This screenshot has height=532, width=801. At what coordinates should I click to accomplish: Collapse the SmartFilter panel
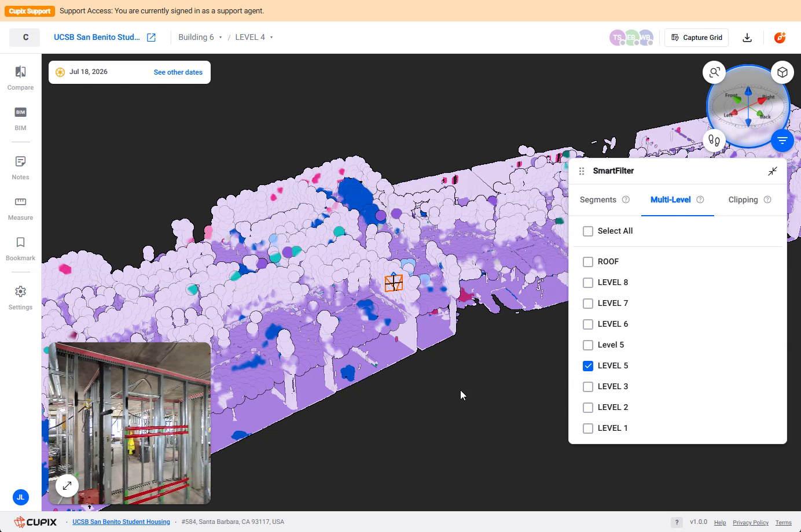tap(773, 171)
